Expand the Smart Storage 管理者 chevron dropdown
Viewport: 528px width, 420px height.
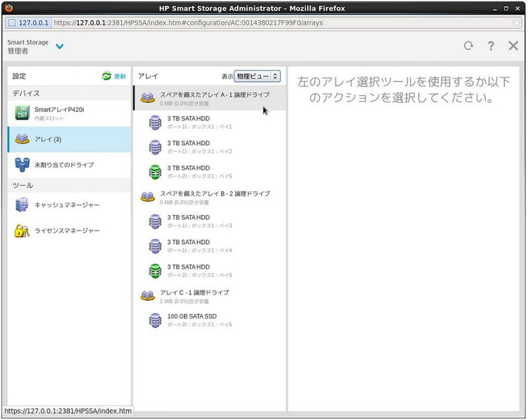pyautogui.click(x=60, y=46)
